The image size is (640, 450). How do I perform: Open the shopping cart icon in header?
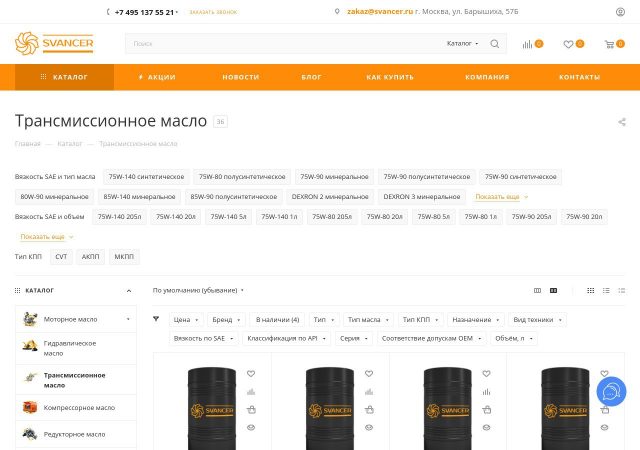click(609, 44)
